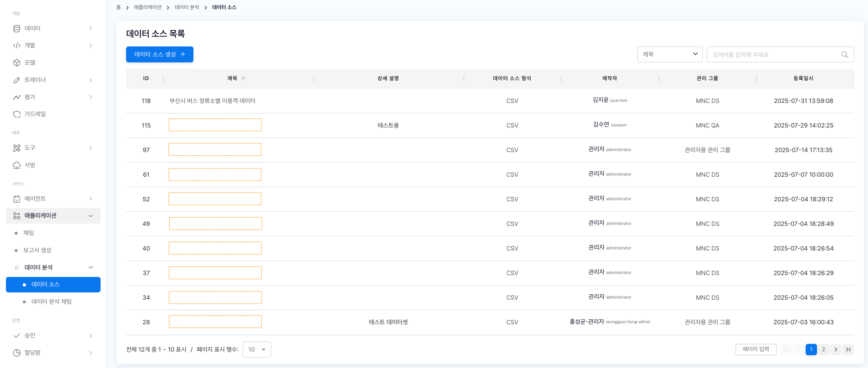Open the 제목 search filter dropdown
This screenshot has width=868, height=368.
tap(670, 54)
